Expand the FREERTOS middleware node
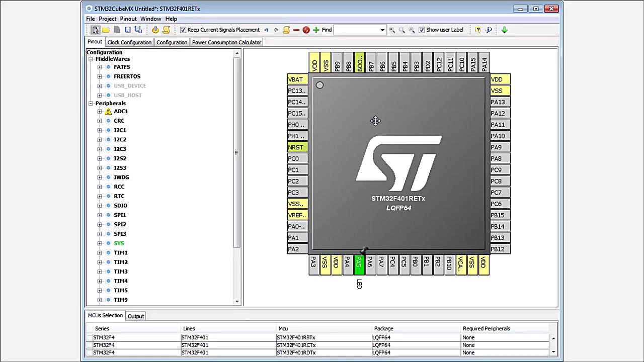This screenshot has width=644, height=362. (x=100, y=76)
